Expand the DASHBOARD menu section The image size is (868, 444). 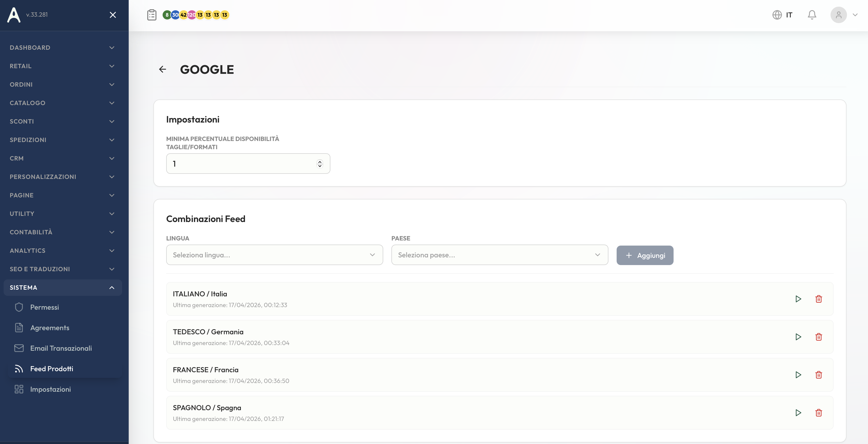pyautogui.click(x=63, y=47)
